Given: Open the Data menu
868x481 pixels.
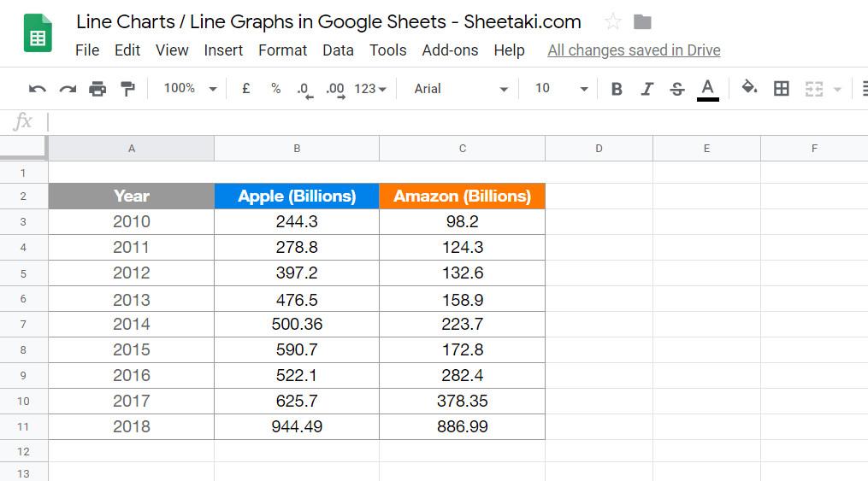Looking at the screenshot, I should tap(338, 50).
